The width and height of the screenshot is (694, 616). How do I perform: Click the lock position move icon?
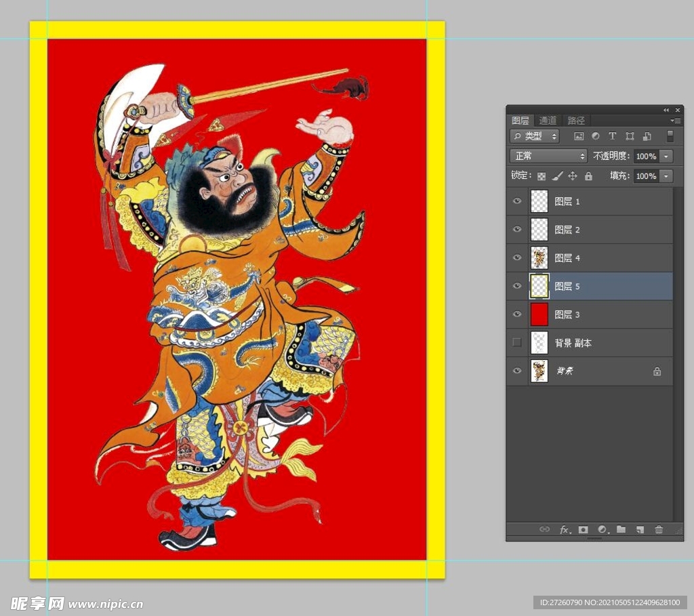(x=573, y=176)
